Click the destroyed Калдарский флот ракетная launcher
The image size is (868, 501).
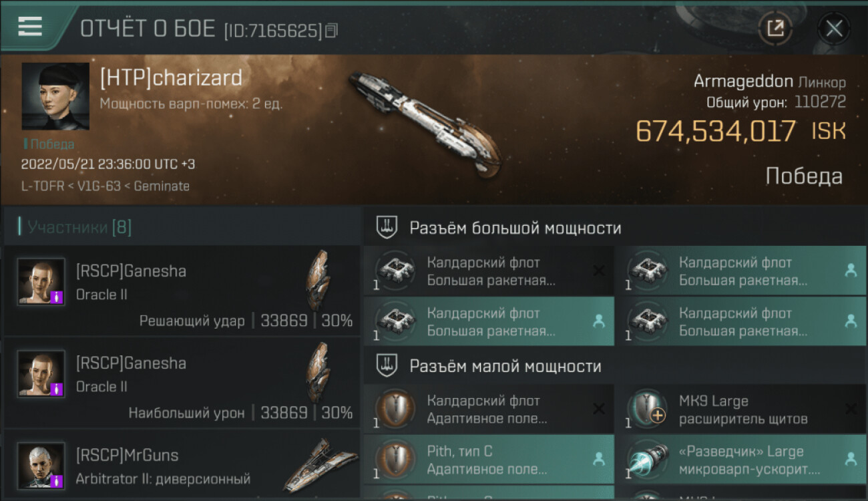tap(489, 271)
